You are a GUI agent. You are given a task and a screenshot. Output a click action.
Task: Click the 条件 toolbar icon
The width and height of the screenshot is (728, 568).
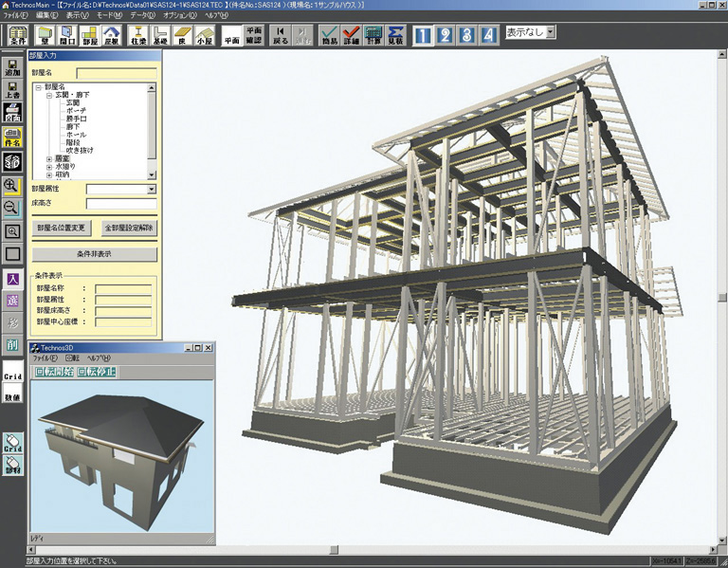pyautogui.click(x=17, y=36)
